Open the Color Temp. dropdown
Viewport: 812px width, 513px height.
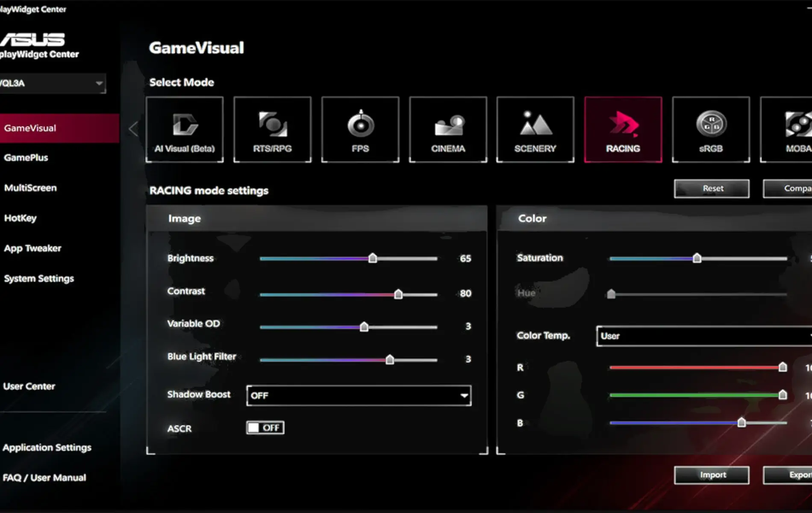704,336
